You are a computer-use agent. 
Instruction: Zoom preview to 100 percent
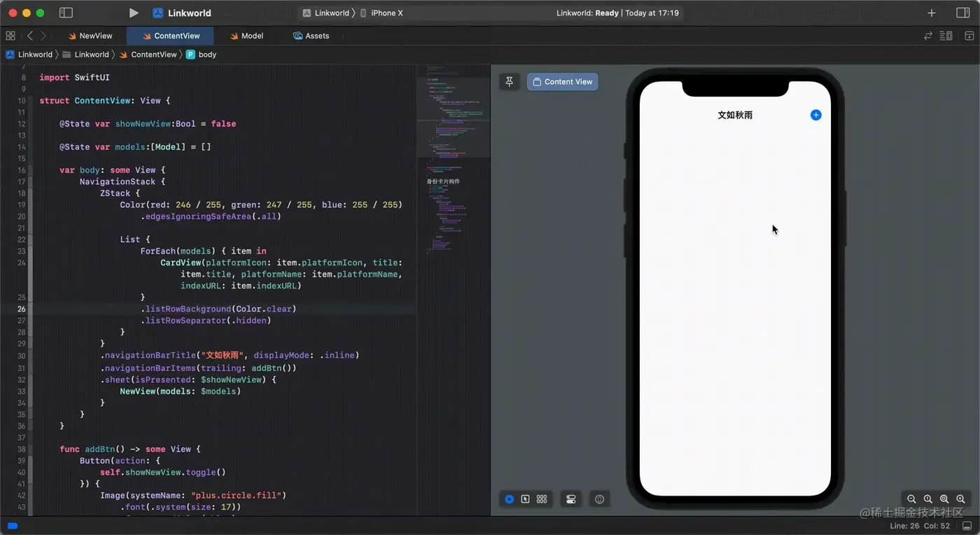[x=928, y=499]
